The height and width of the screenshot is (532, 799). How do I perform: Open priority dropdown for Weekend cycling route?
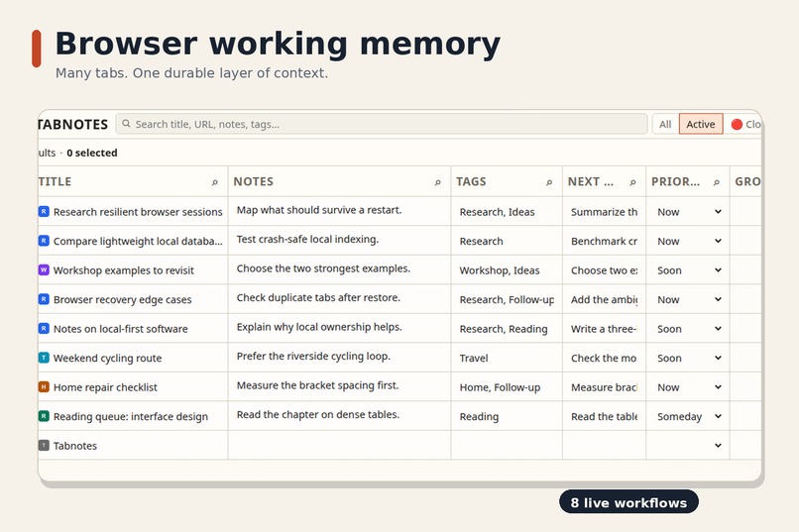coord(689,358)
